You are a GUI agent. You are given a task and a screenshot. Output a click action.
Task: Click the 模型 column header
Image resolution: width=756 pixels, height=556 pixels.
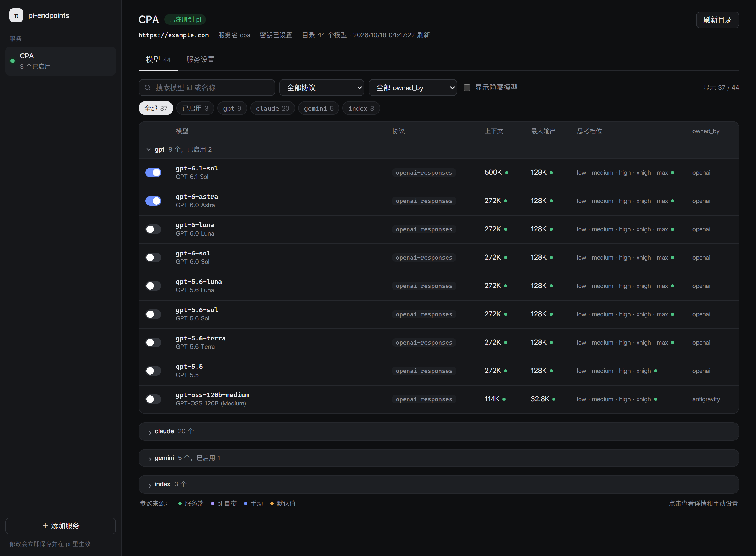[x=182, y=131]
